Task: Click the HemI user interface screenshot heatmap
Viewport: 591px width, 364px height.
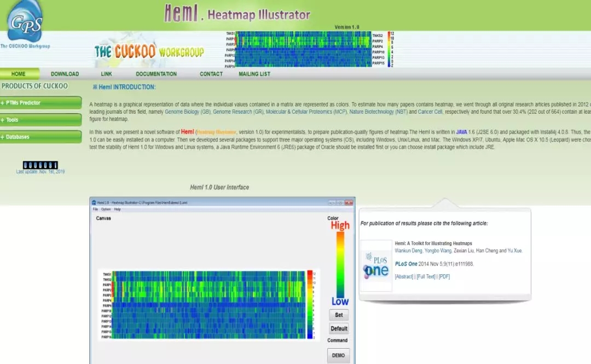Action: pos(209,304)
